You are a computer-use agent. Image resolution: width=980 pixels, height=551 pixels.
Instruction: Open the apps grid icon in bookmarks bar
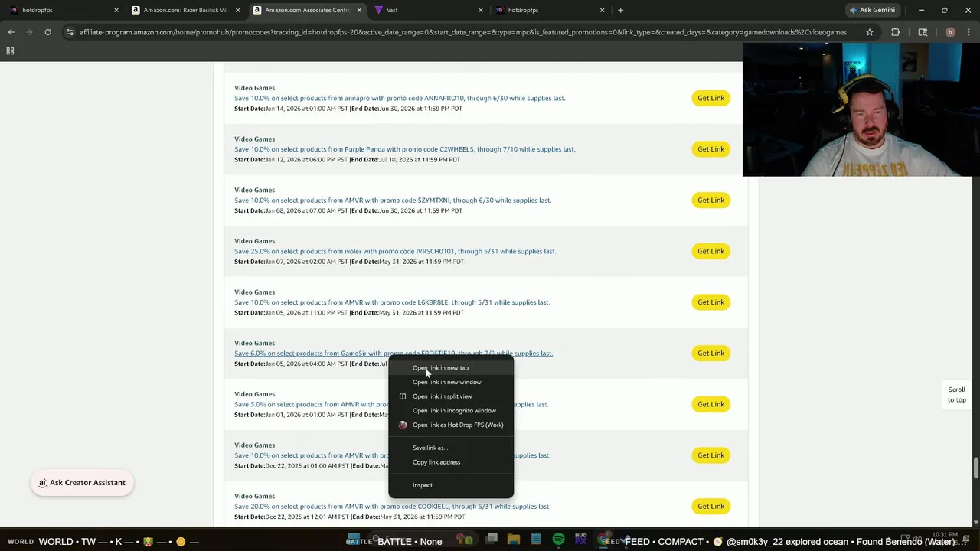point(10,51)
